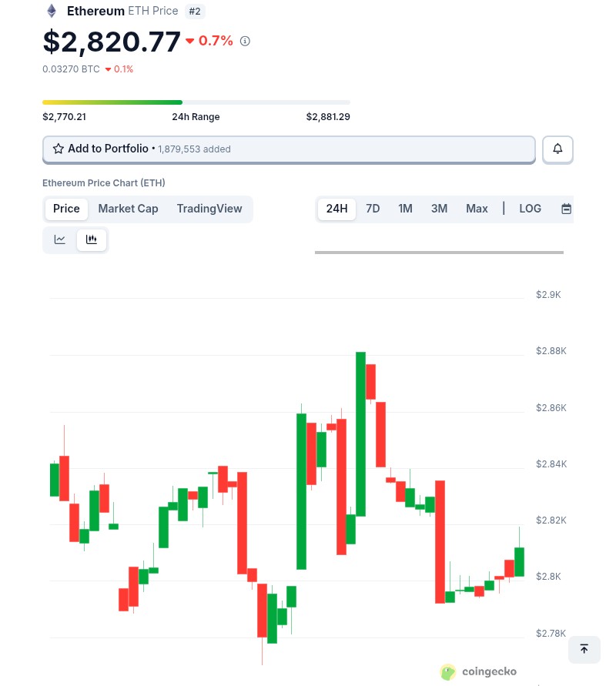Select the Price chart tab

coord(66,209)
